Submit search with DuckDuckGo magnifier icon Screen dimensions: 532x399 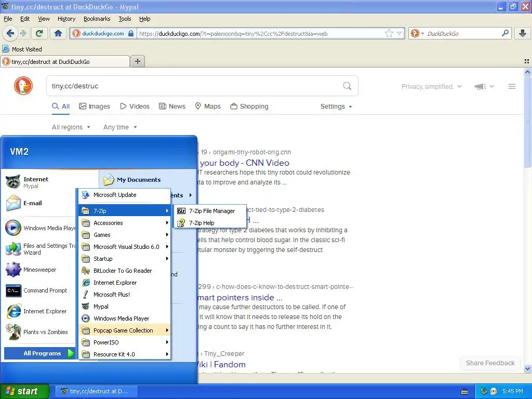point(347,86)
